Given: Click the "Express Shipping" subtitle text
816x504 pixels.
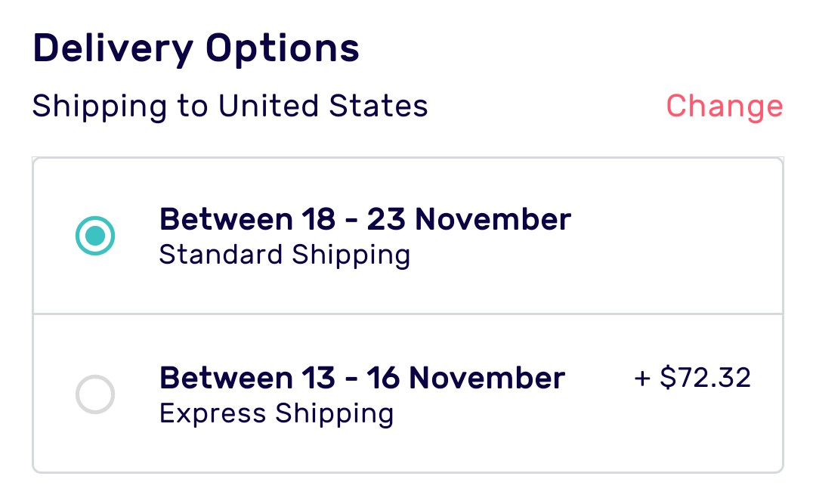Looking at the screenshot, I should click(x=277, y=413).
